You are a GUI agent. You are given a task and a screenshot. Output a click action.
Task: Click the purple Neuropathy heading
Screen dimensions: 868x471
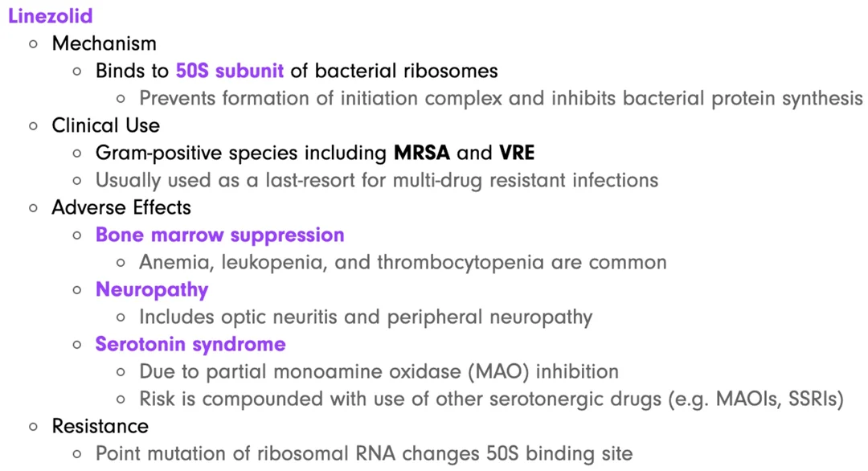click(152, 289)
